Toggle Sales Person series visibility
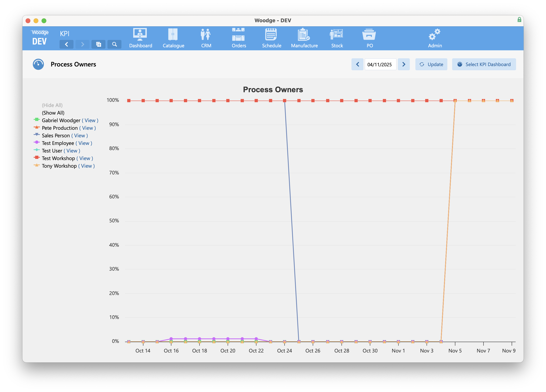546x392 pixels. 56,136
